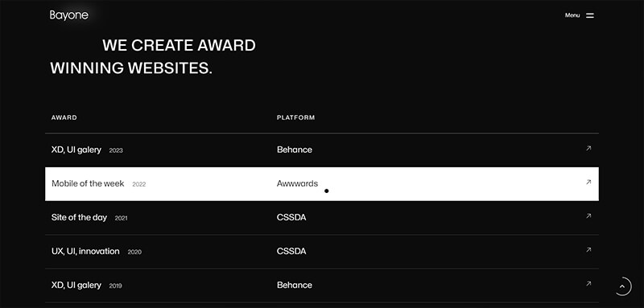Click the CSSDA platform in the 2021 row
Viewport: 644px width, 308px height.
click(x=291, y=217)
